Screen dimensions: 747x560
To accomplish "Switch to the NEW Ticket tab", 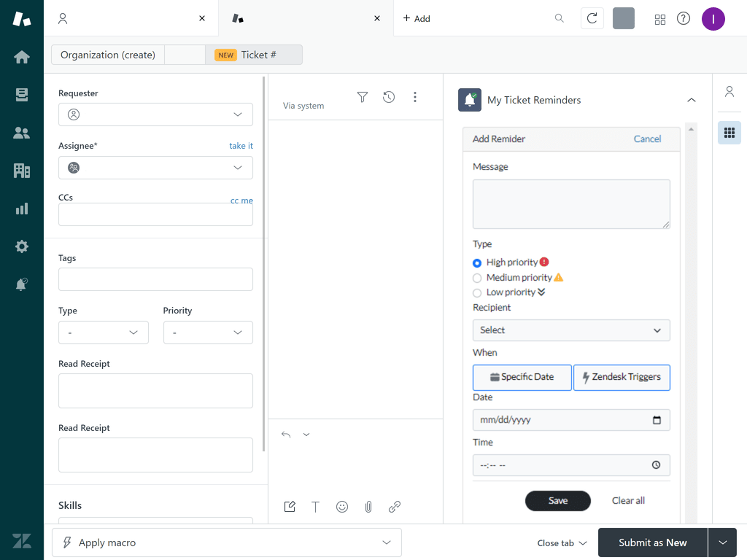I will [253, 55].
